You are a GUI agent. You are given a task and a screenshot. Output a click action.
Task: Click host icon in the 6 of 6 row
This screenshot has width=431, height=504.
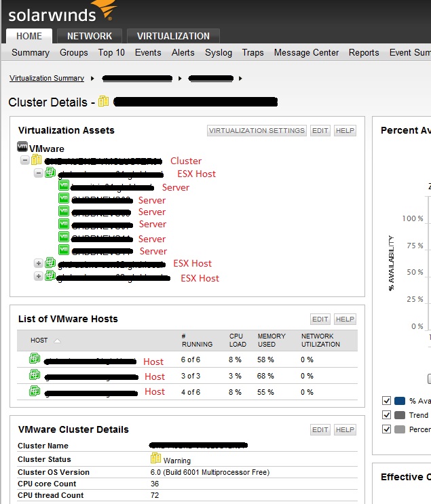[x=35, y=358]
